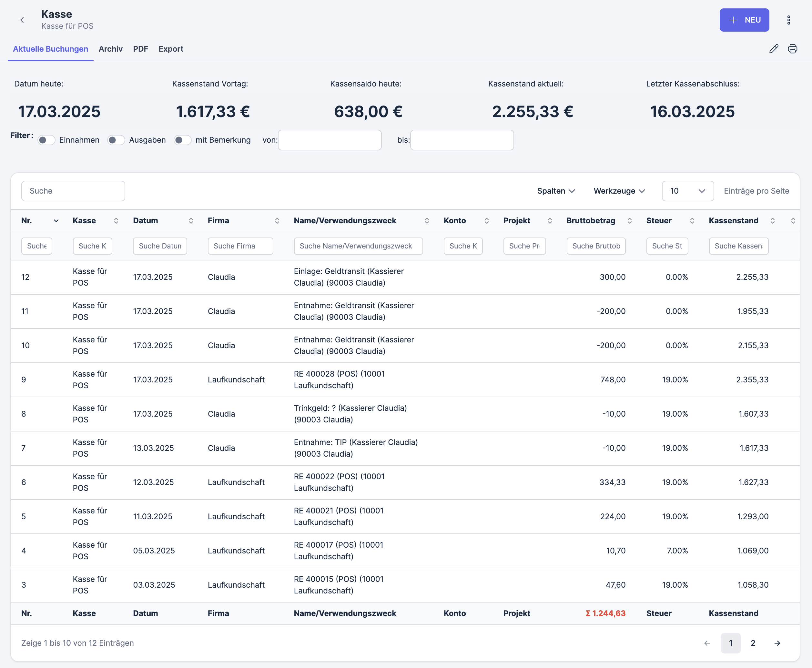The width and height of the screenshot is (812, 668).
Task: Click the printer icon
Action: 792,49
